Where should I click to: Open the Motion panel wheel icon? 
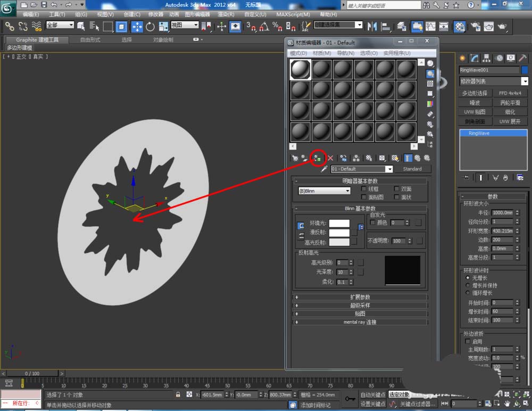pyautogui.click(x=499, y=58)
